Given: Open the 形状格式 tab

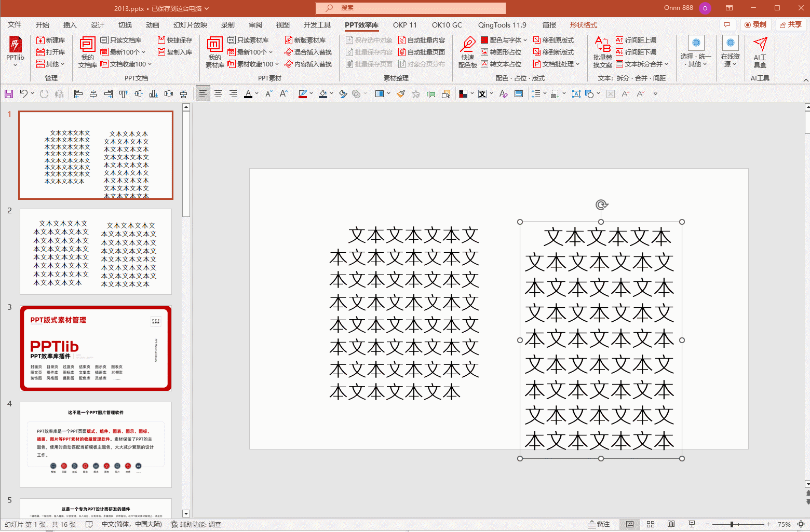Looking at the screenshot, I should (x=584, y=25).
